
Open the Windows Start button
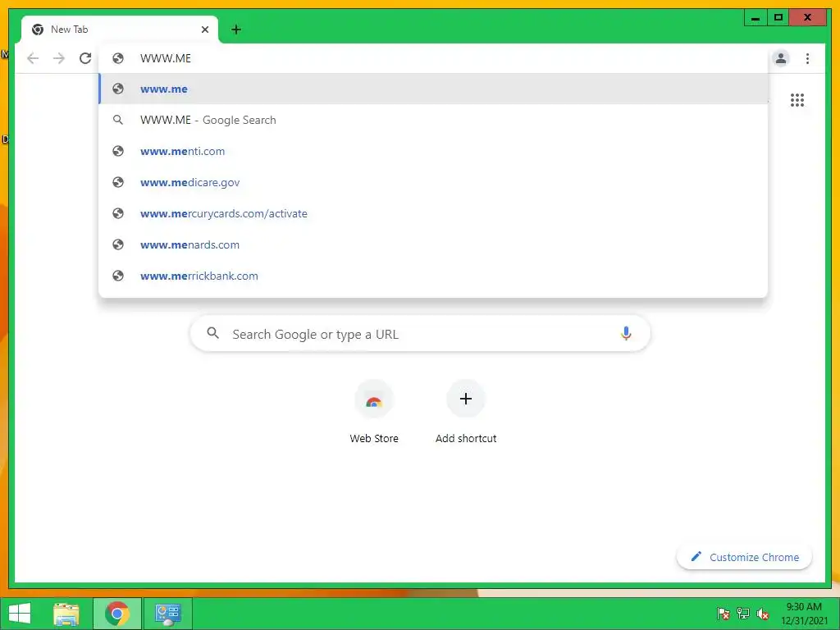click(20, 614)
